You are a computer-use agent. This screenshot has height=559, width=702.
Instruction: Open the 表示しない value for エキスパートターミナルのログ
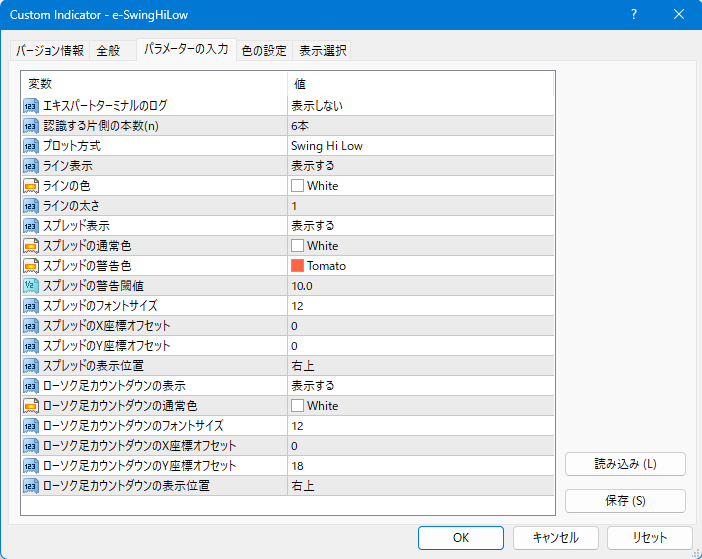(x=420, y=106)
